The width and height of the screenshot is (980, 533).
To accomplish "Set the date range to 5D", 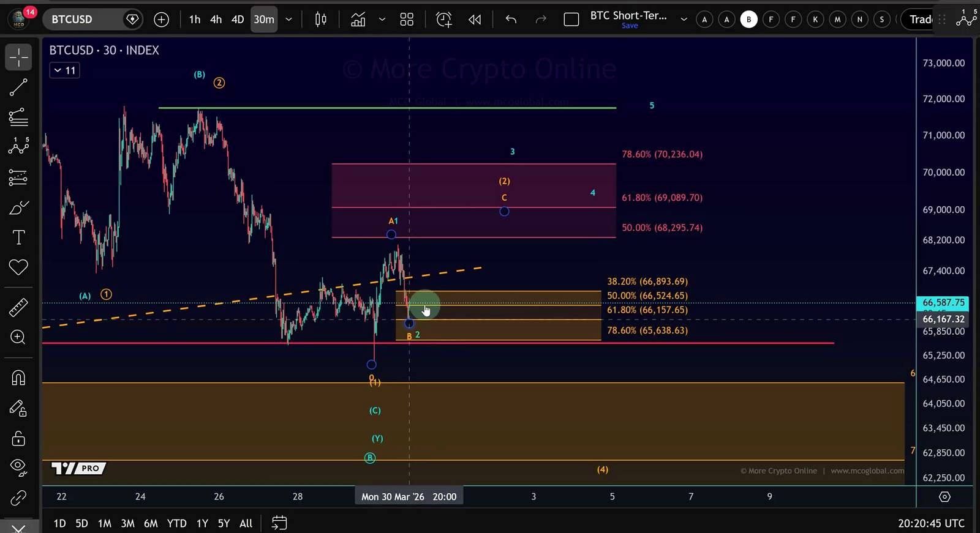I will (x=81, y=523).
